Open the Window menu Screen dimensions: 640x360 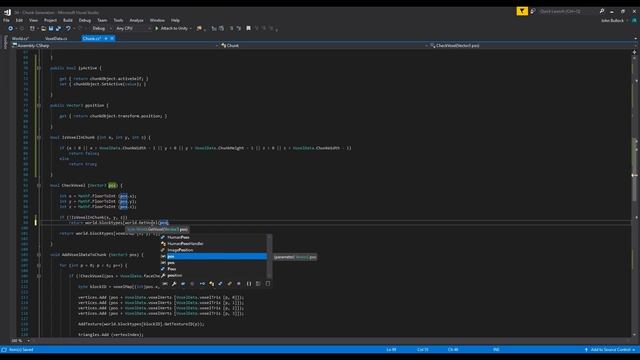coord(157,20)
